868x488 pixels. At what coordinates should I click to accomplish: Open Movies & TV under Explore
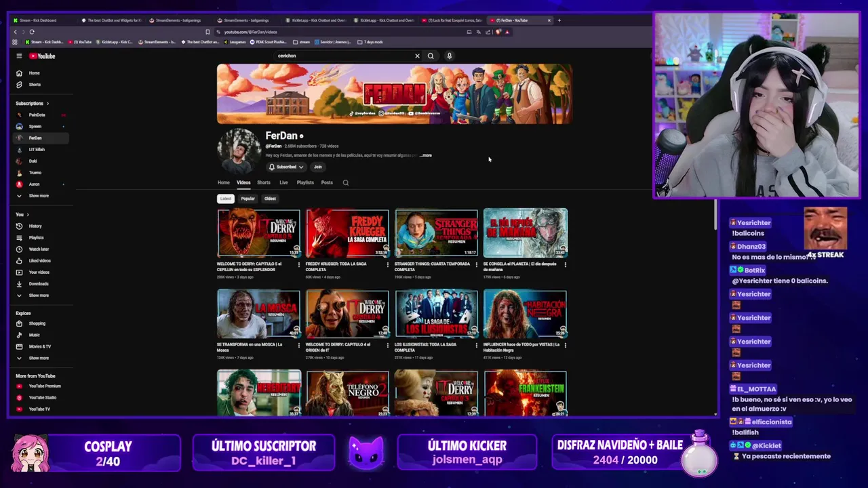pos(41,346)
